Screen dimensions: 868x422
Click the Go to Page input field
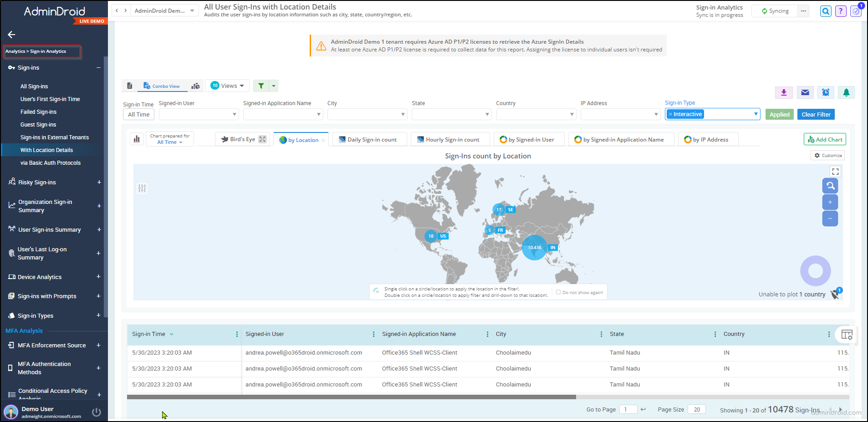tap(628, 409)
